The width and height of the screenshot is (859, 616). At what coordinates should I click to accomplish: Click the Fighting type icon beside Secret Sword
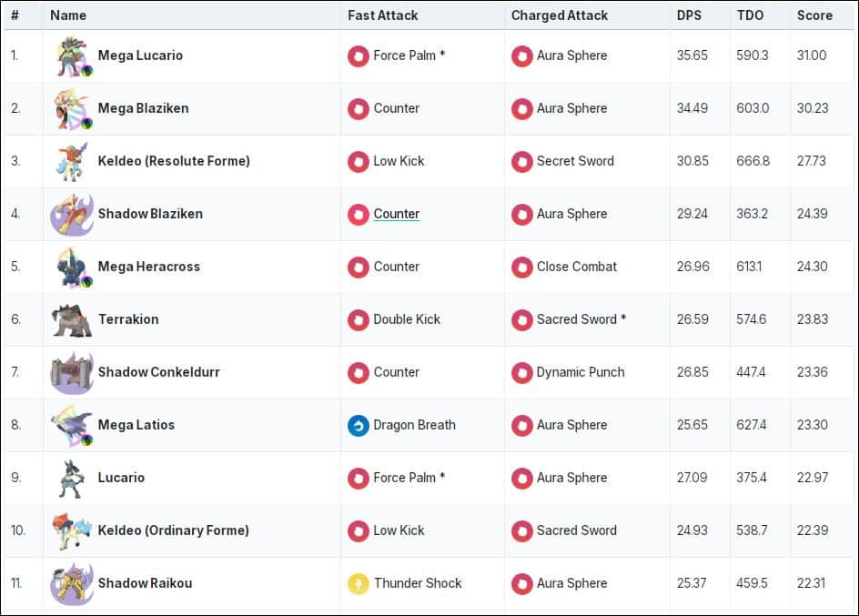(521, 162)
